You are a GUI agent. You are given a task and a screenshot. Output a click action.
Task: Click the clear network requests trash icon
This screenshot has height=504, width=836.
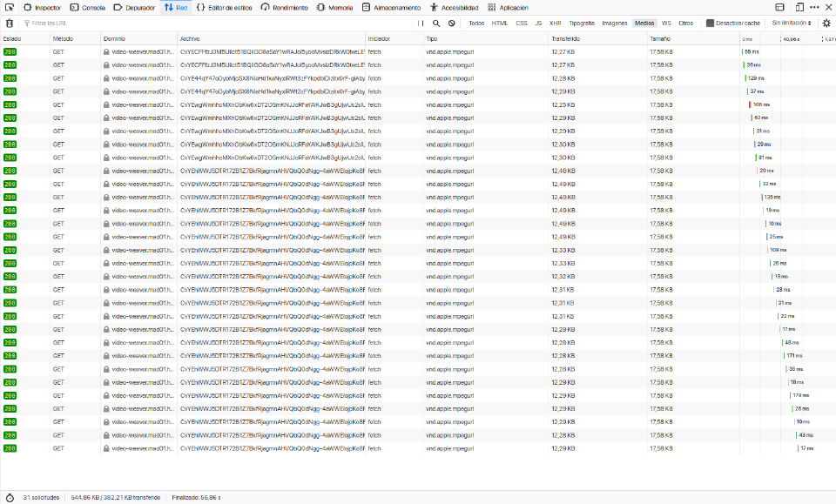tap(8, 24)
